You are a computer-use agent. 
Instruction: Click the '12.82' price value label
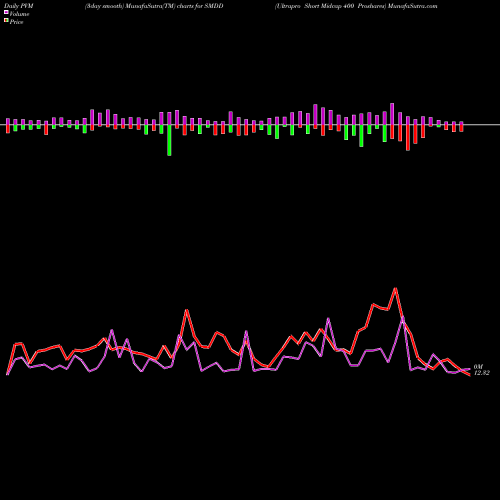point(482,373)
